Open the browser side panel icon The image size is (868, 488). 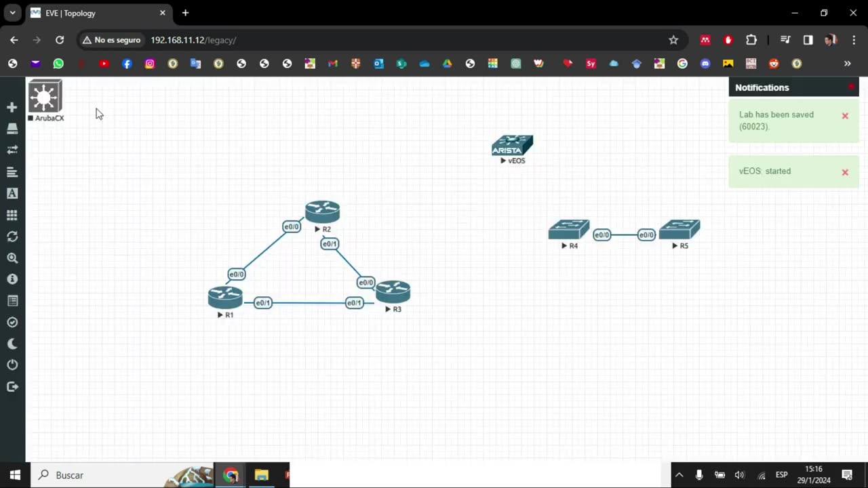808,40
